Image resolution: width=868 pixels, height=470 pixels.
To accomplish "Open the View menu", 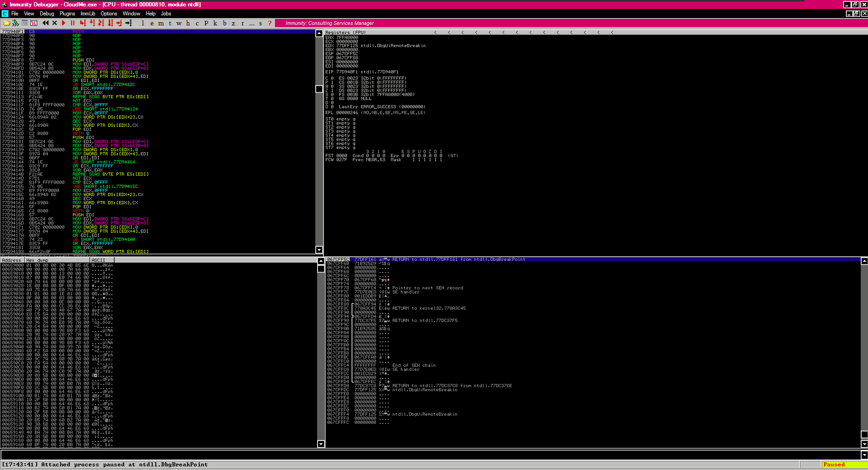I will click(x=29, y=14).
